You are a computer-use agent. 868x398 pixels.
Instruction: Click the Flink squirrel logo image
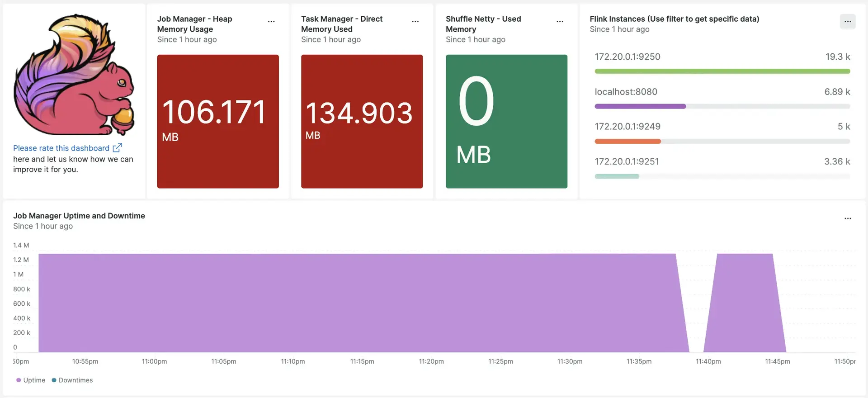74,75
